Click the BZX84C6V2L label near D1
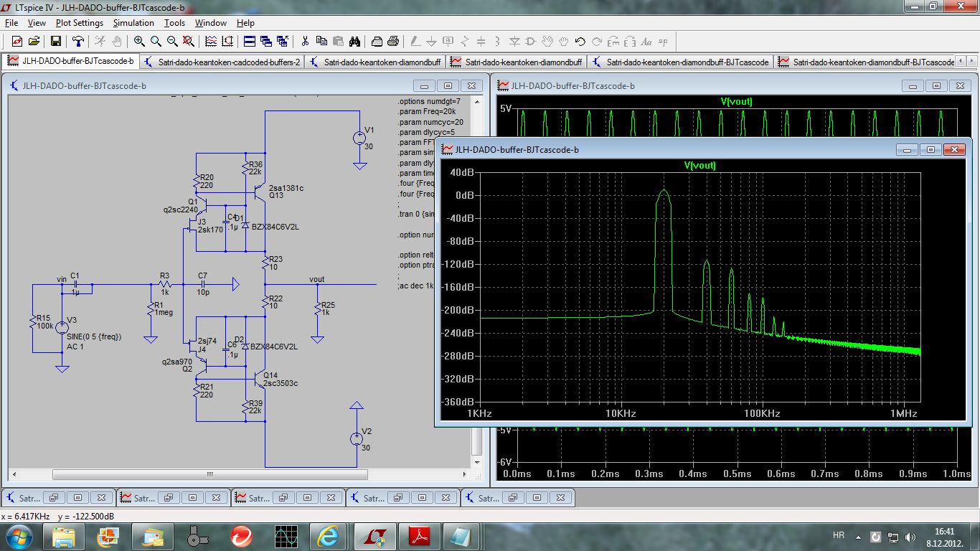980x551 pixels. [275, 227]
